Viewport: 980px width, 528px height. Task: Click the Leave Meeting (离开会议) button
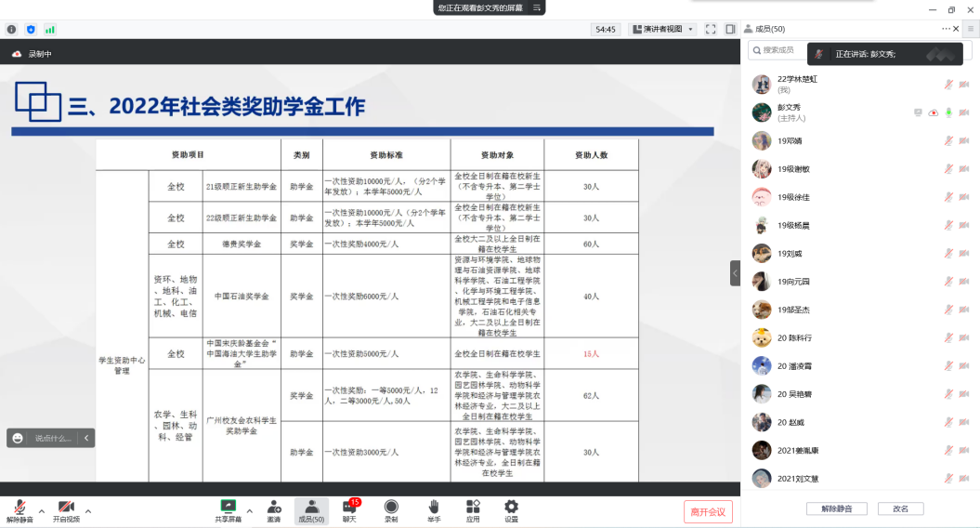(709, 511)
